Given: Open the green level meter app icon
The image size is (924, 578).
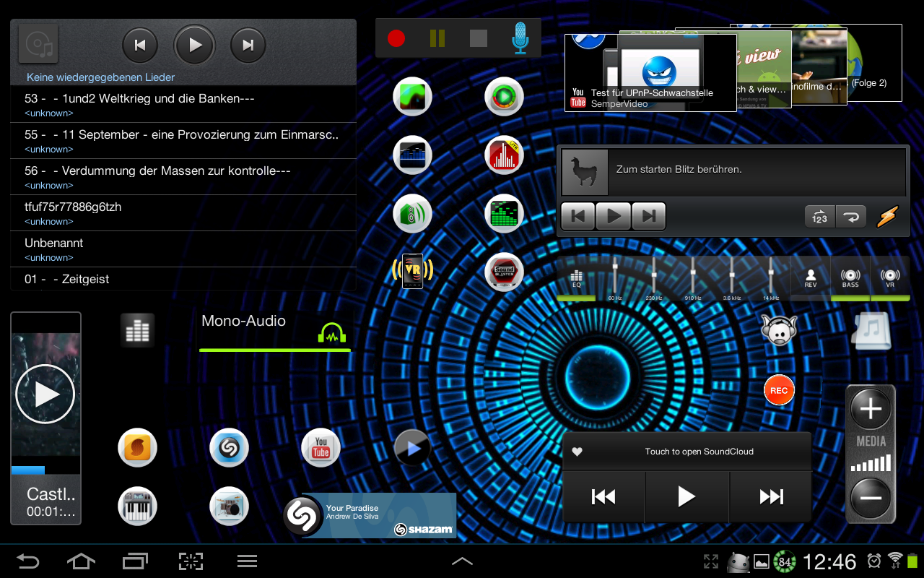Looking at the screenshot, I should [503, 213].
